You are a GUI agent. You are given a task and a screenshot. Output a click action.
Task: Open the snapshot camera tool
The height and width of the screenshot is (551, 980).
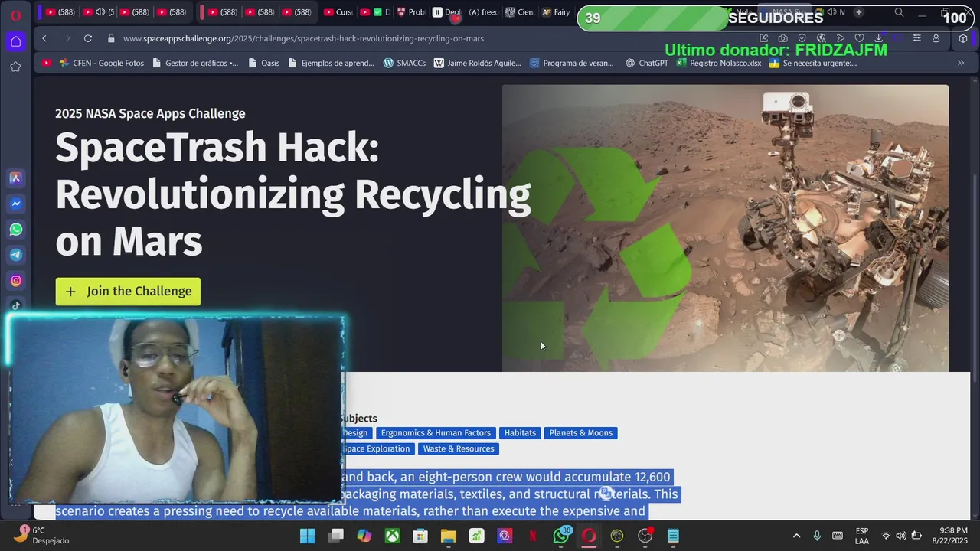tap(782, 38)
